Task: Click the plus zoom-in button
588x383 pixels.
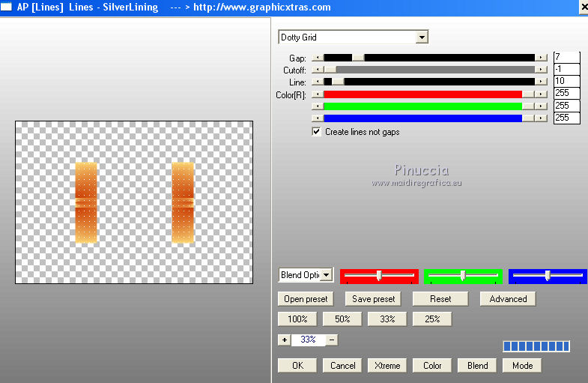Action: [x=284, y=340]
